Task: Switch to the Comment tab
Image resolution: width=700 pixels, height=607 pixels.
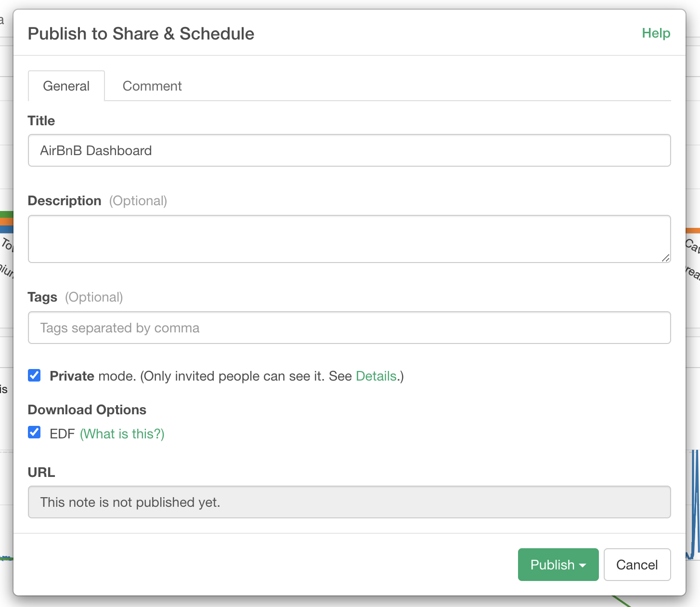Action: click(152, 86)
